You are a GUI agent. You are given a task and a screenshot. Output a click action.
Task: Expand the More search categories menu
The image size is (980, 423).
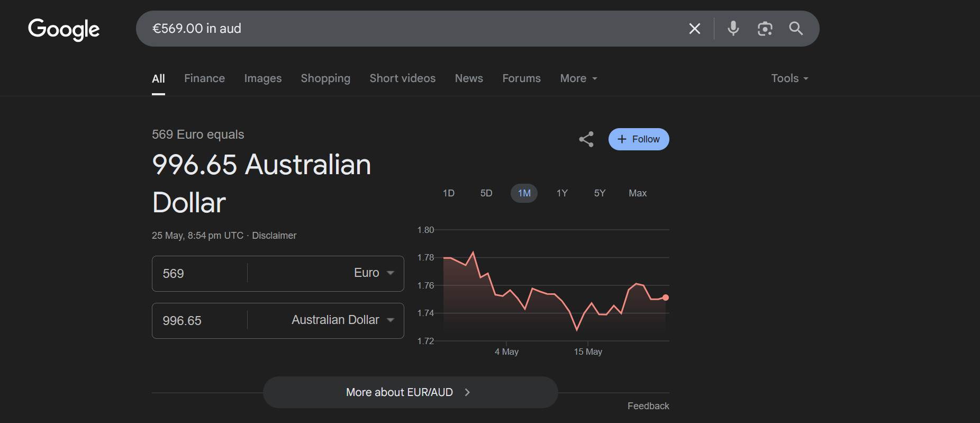578,78
